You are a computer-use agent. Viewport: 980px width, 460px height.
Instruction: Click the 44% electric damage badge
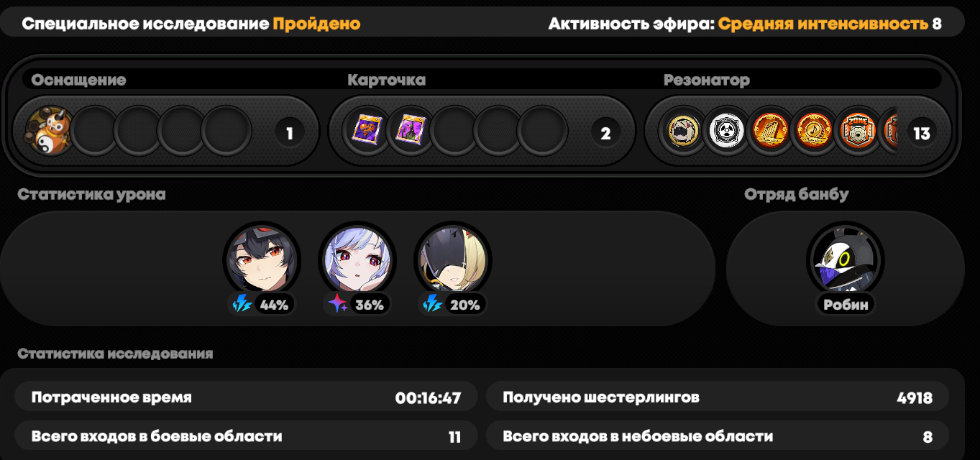(x=262, y=305)
